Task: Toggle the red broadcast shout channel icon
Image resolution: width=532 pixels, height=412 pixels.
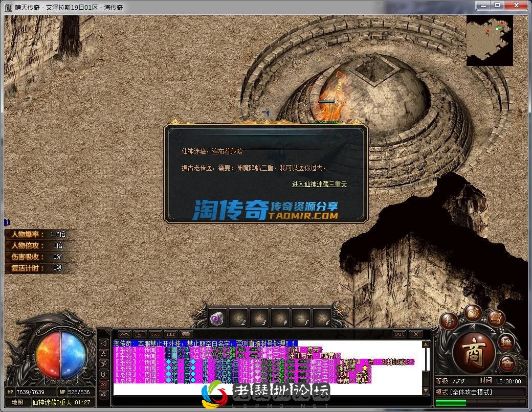Action: click(x=104, y=384)
